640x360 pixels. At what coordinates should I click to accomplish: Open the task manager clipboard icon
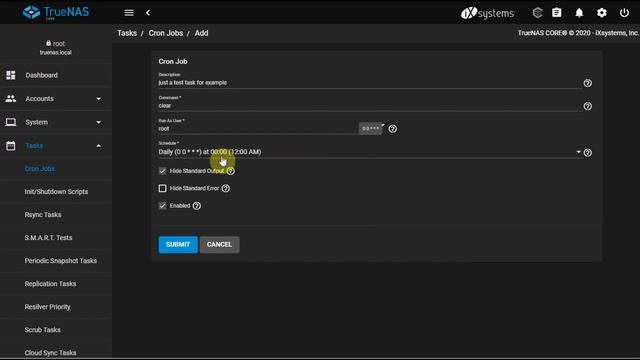click(557, 13)
